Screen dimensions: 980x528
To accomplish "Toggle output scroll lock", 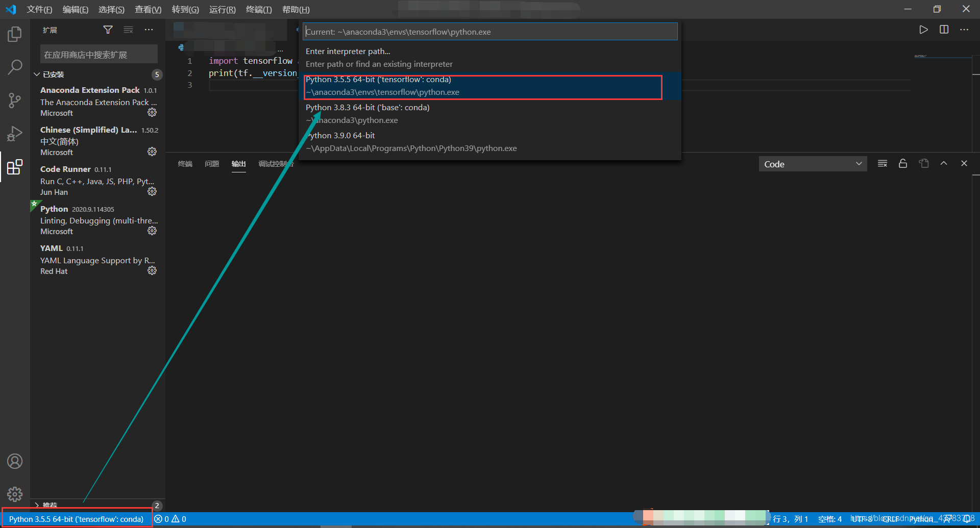I will [903, 163].
